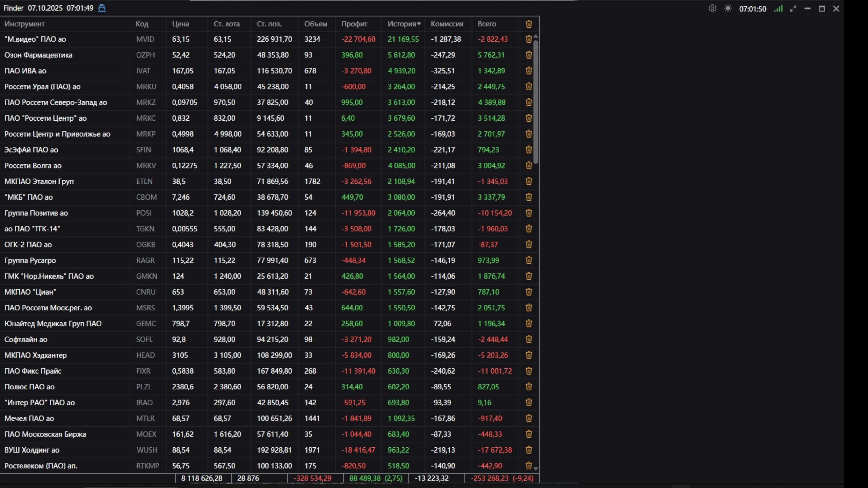Delete the Полюс ПАО row using its trash icon
Viewport: 868px width, 488px height.
529,387
